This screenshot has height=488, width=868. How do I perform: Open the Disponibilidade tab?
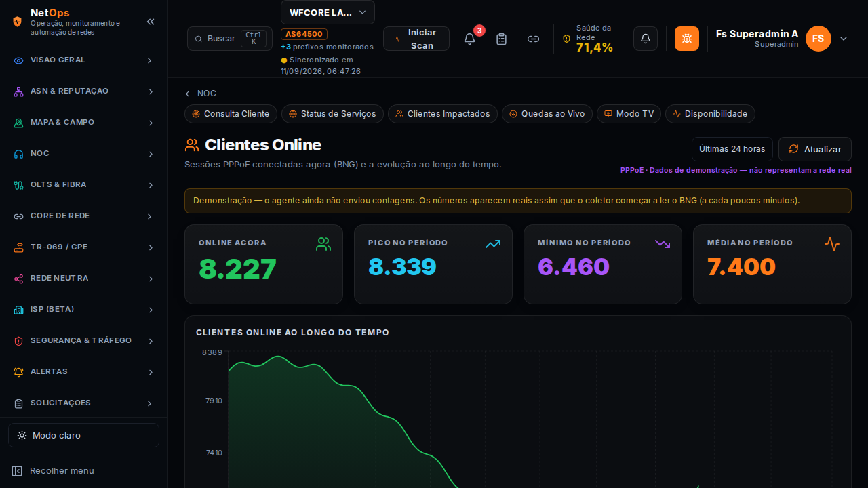coord(710,114)
